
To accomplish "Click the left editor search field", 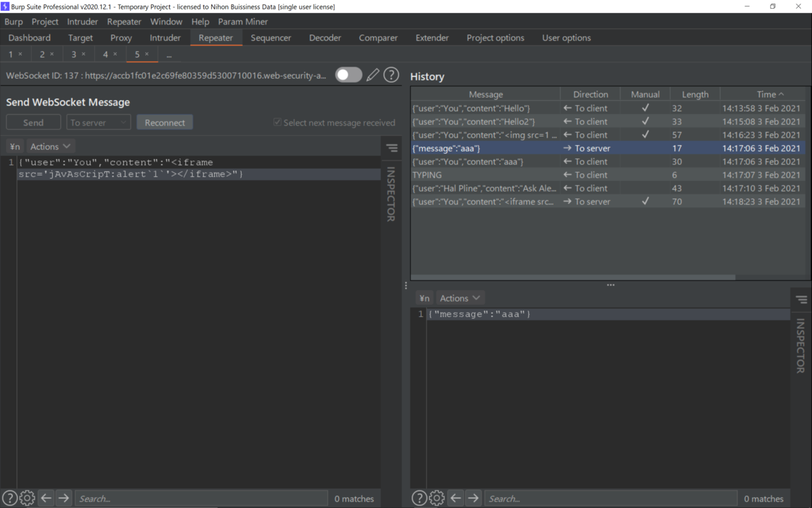I will pyautogui.click(x=201, y=499).
